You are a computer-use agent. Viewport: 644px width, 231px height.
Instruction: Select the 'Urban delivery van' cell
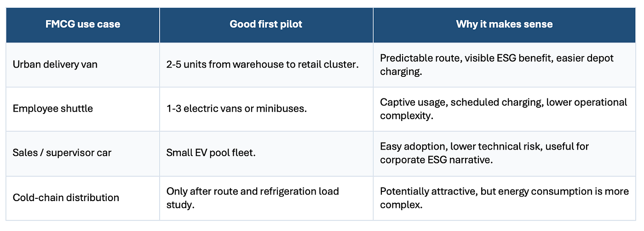click(x=83, y=65)
